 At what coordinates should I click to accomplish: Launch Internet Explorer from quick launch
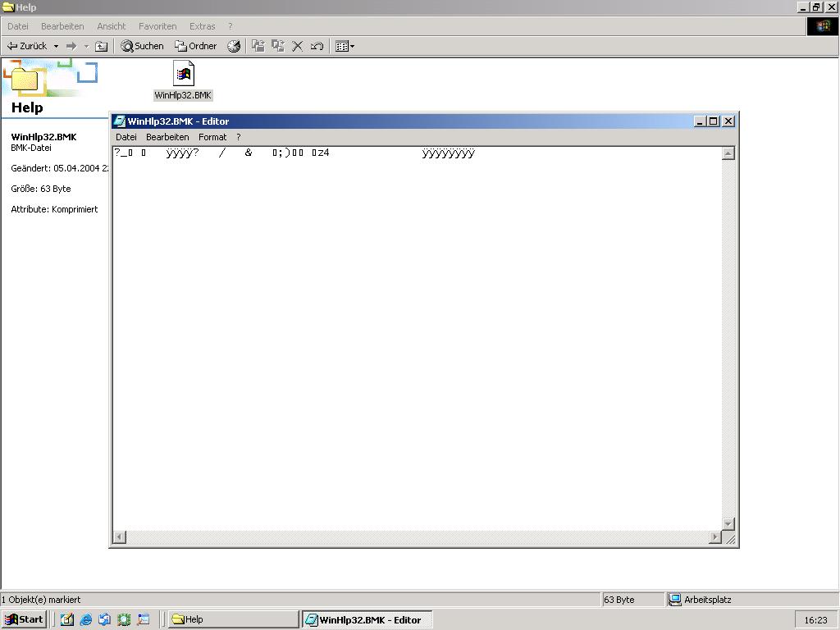click(85, 620)
